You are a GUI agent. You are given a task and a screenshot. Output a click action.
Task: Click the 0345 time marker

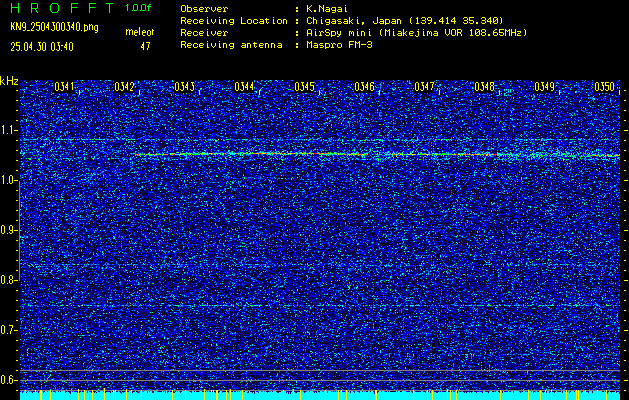click(x=304, y=86)
